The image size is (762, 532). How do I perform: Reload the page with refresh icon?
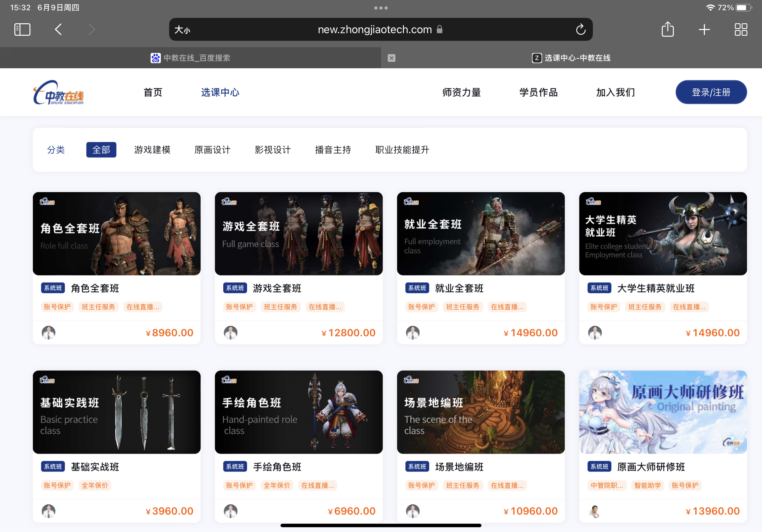pos(580,30)
